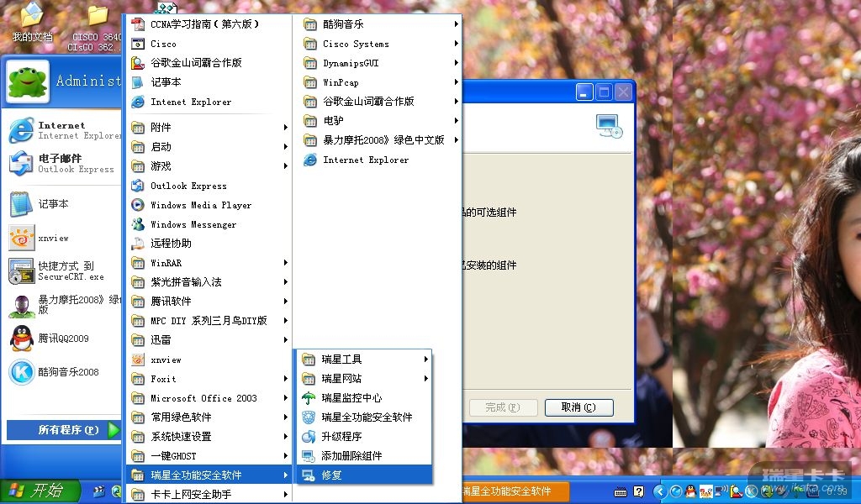This screenshot has width=861, height=504.
Task: Open Windows Messenger icon
Action: tap(138, 224)
